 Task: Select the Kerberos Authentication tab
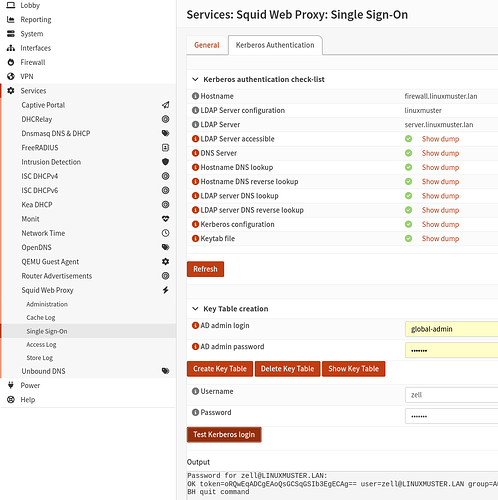pyautogui.click(x=275, y=45)
